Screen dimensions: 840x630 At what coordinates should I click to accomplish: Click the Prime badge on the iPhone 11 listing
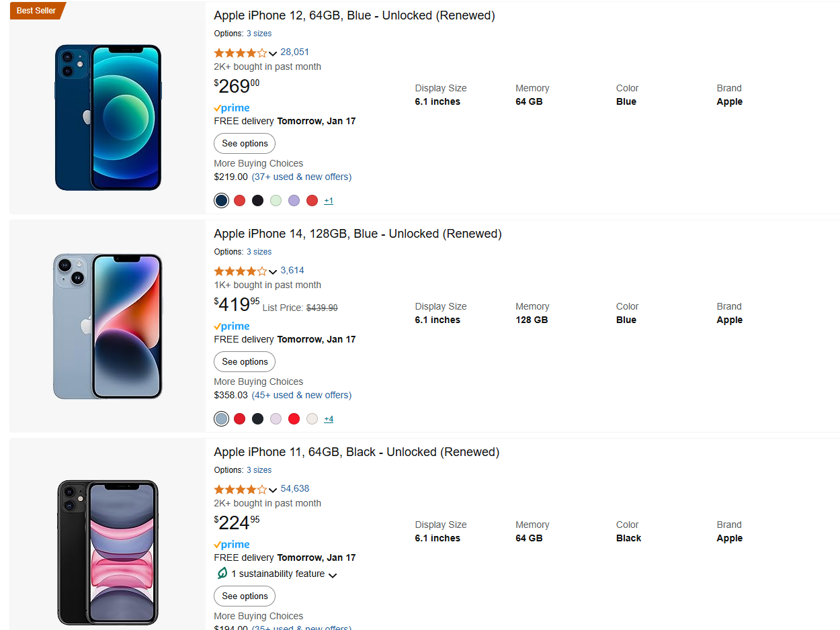[231, 544]
